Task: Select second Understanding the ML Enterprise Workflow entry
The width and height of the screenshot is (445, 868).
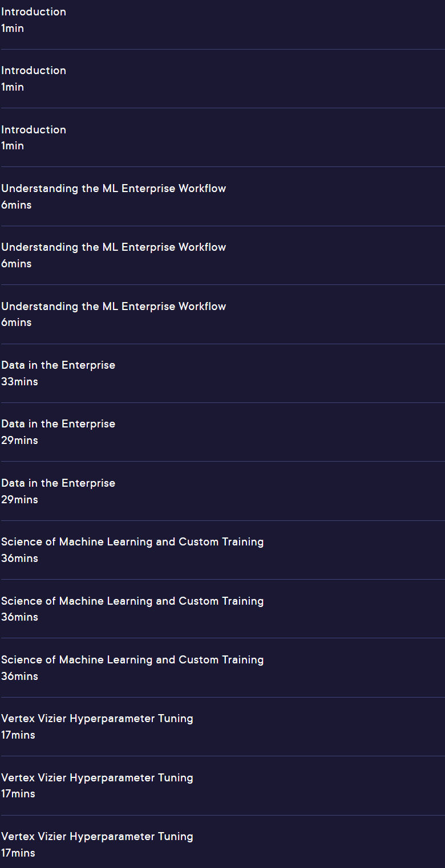Action: 114,247
